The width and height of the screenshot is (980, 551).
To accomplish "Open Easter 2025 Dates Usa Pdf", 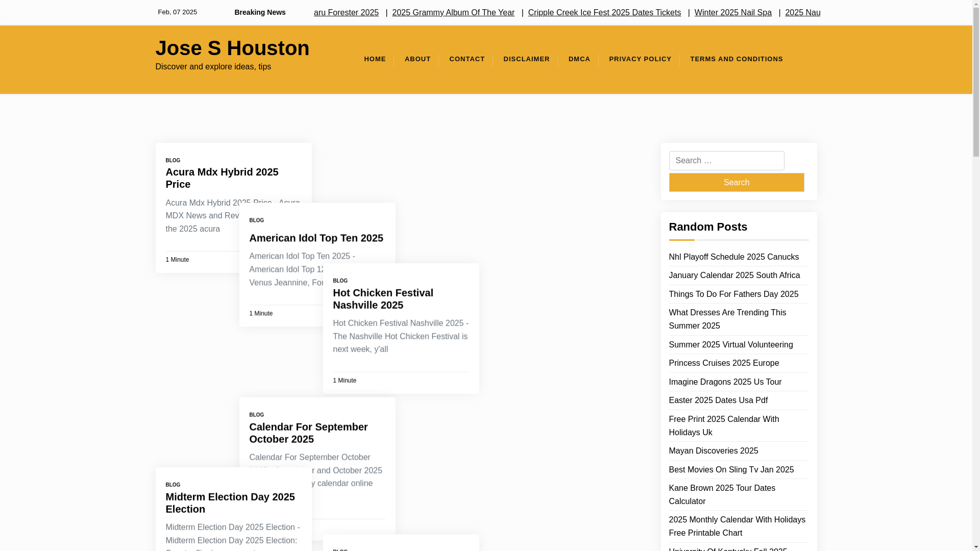I will pyautogui.click(x=718, y=400).
